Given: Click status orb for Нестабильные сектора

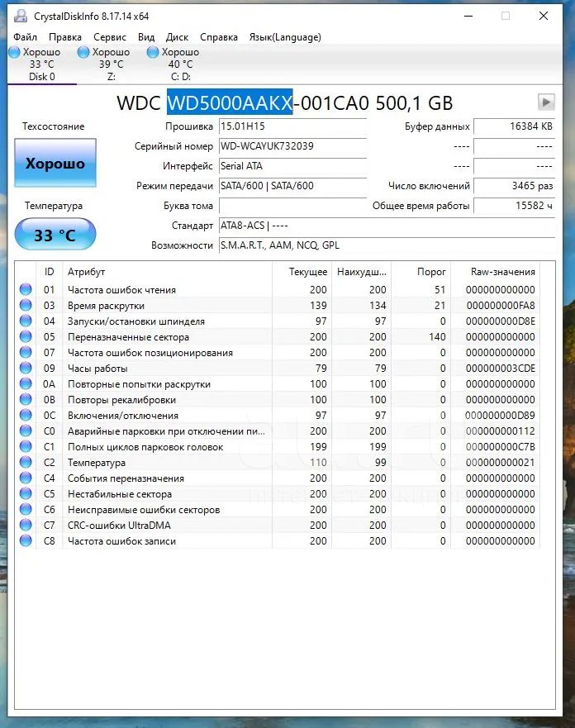Looking at the screenshot, I should 26,493.
